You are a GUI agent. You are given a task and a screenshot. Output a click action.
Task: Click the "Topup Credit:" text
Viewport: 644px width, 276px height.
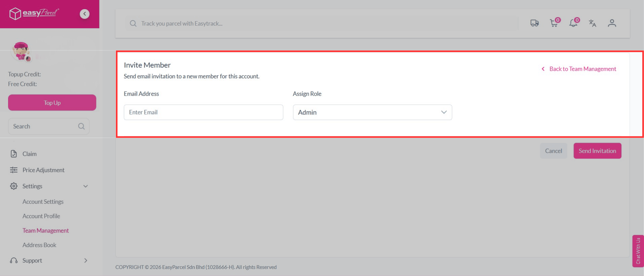[25, 74]
